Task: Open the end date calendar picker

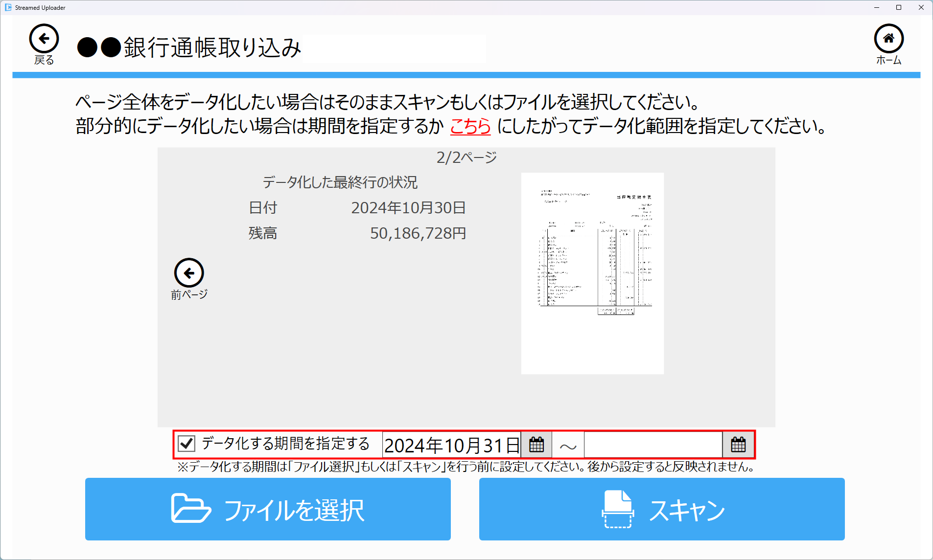Action: pos(738,445)
